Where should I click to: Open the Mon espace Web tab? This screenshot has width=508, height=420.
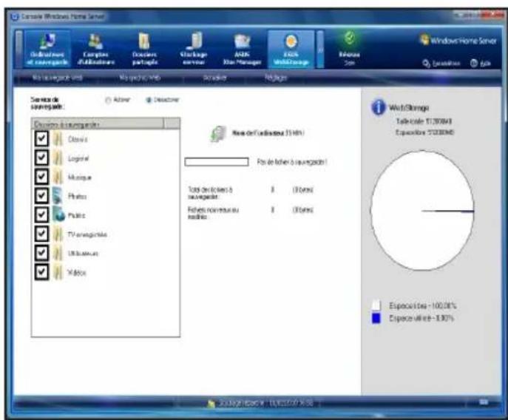[x=140, y=78]
